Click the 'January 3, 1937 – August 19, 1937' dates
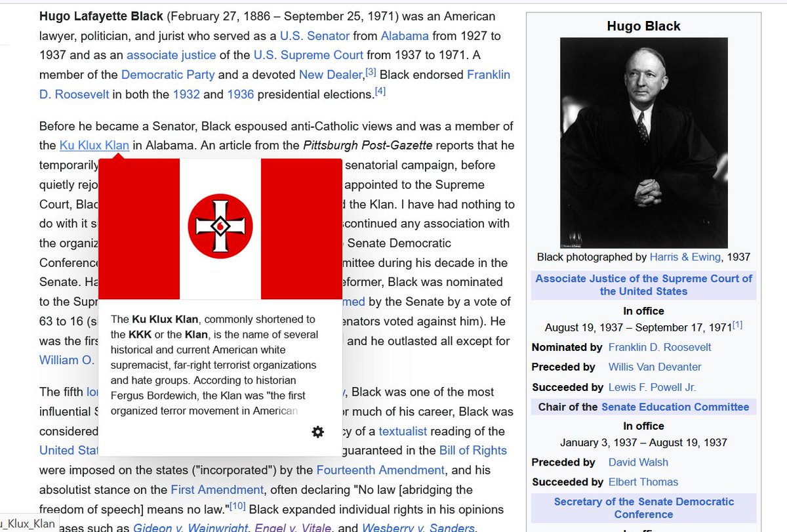Viewport: 787px width, 532px height. pos(643,443)
